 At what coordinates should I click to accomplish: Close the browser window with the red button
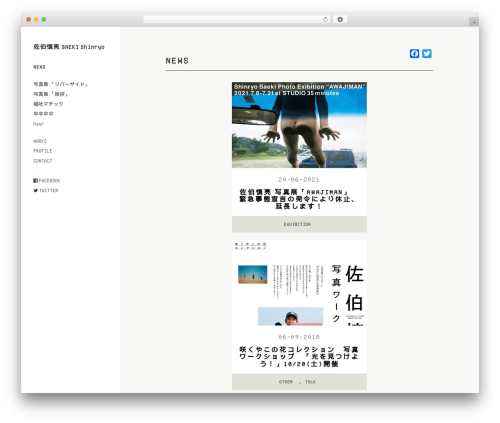29,20
